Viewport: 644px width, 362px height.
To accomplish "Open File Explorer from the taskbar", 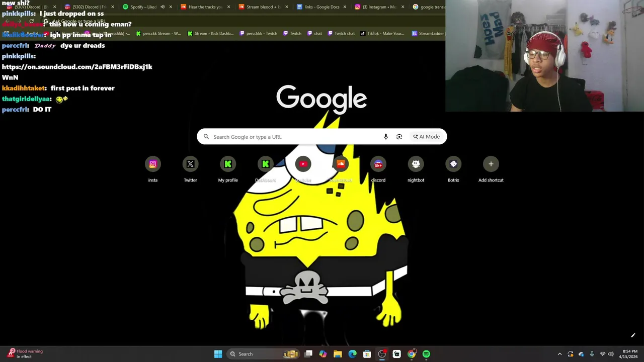I will tap(338, 354).
